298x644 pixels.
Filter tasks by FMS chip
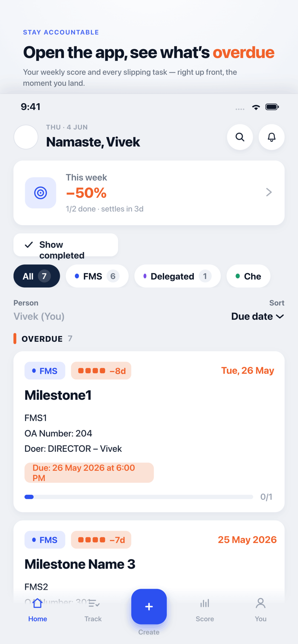tap(97, 276)
